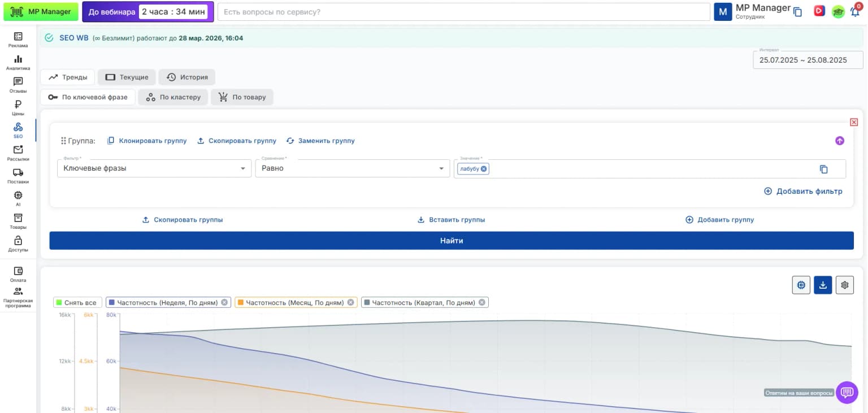Open the green graduation cap training icon

point(838,11)
